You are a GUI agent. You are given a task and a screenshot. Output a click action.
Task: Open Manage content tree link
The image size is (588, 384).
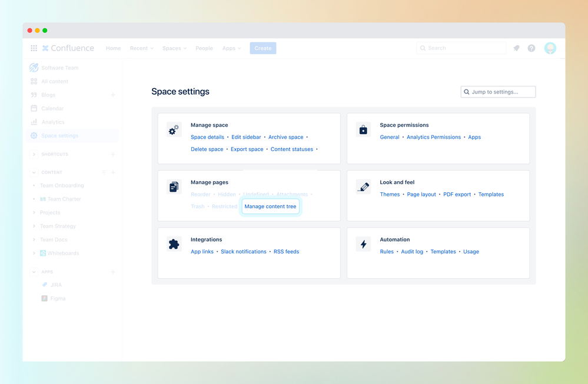[x=270, y=206]
